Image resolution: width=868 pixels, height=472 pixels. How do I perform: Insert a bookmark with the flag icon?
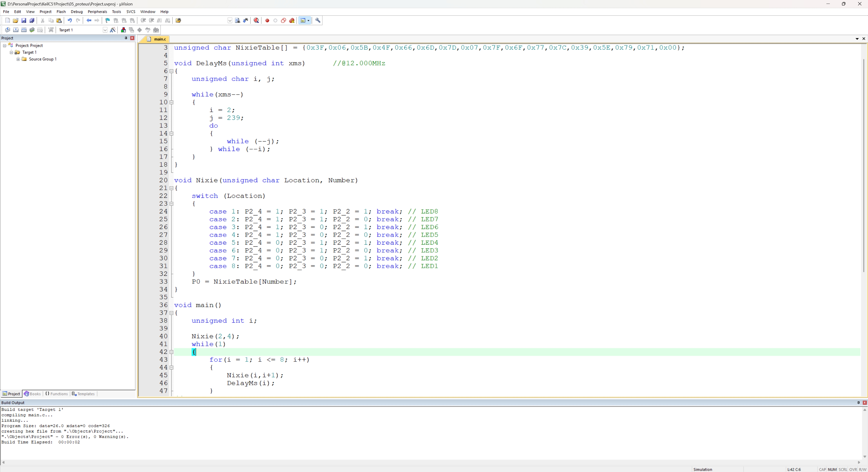pyautogui.click(x=108, y=21)
